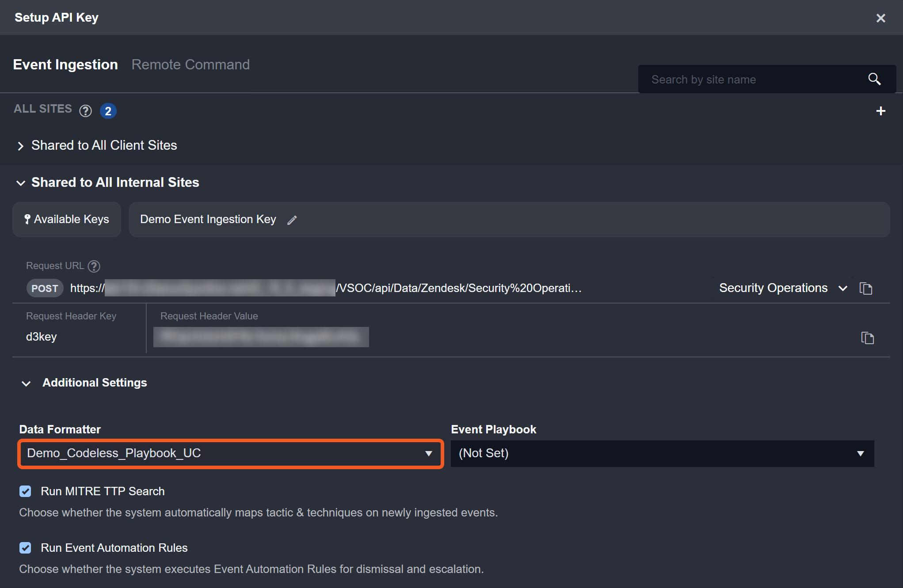Click the pencil icon beside Demo Event Ingestion Key
Image resolution: width=903 pixels, height=588 pixels.
[292, 220]
